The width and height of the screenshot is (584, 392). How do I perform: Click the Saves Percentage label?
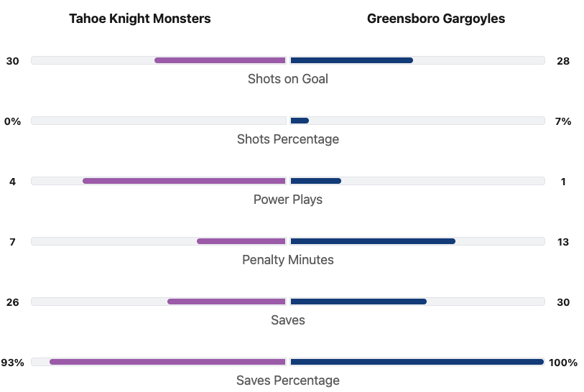pos(288,381)
